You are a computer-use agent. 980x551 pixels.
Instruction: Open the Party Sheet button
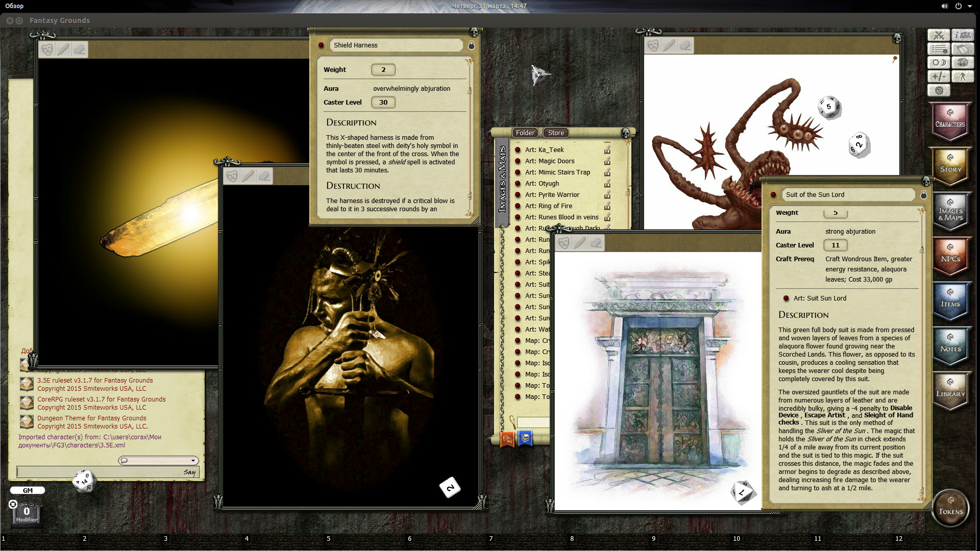pos(963,35)
